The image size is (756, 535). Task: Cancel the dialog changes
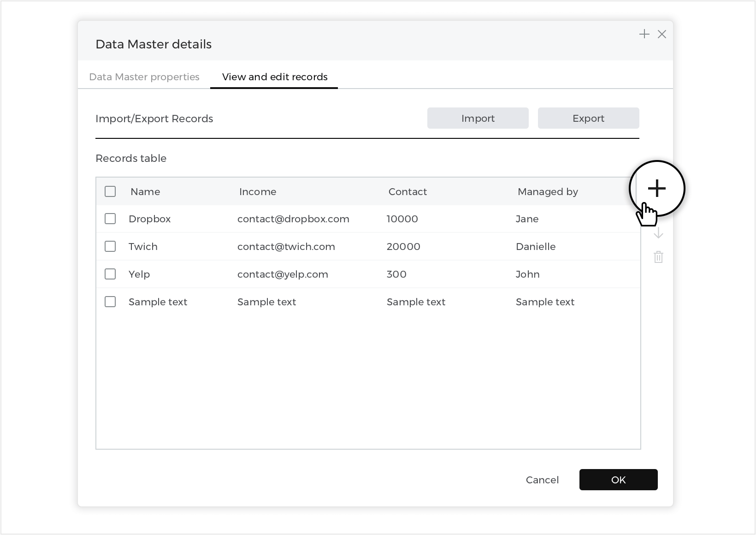click(x=542, y=480)
